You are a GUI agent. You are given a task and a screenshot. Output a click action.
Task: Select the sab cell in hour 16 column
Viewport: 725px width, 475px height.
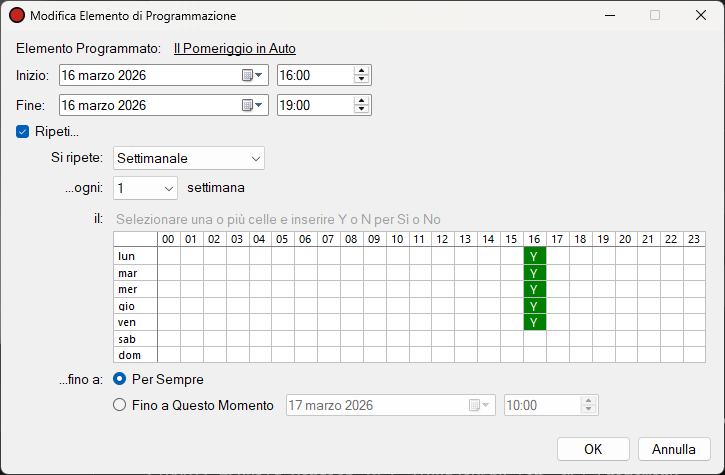coord(535,339)
